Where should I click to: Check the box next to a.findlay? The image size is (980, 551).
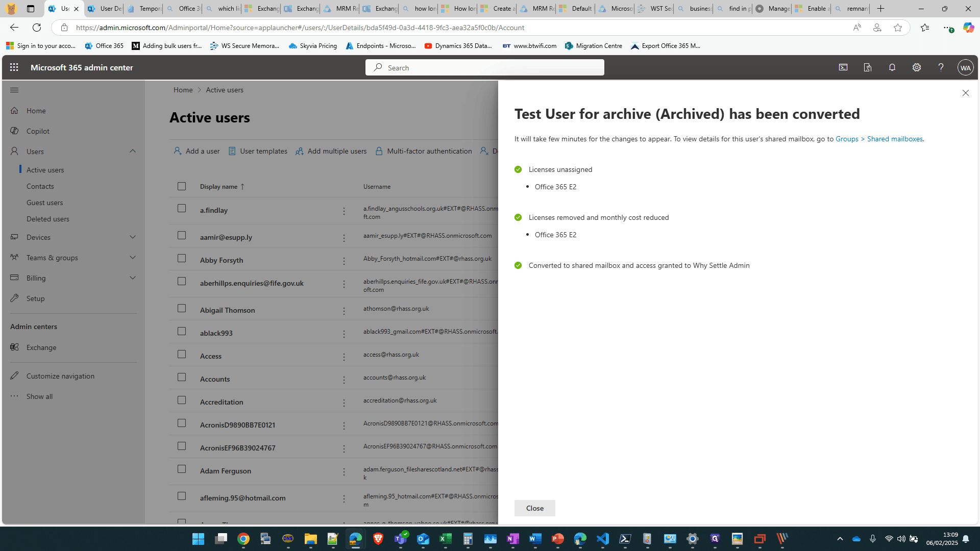click(182, 208)
